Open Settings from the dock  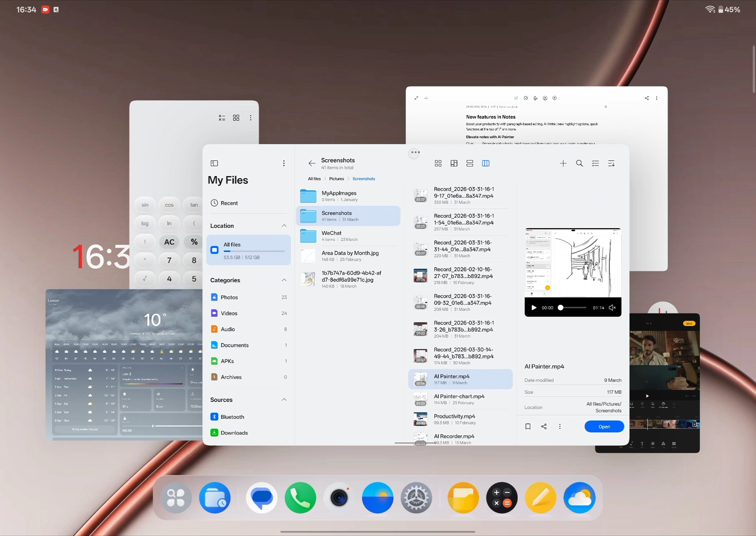click(x=416, y=498)
